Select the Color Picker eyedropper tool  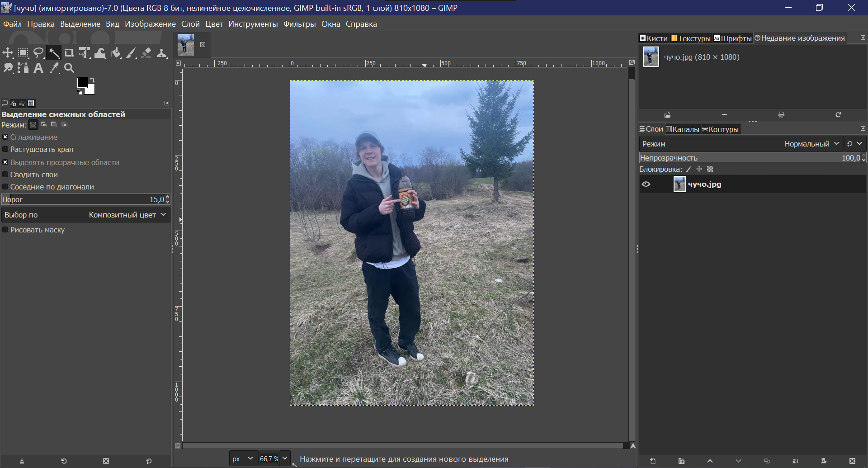coord(54,68)
